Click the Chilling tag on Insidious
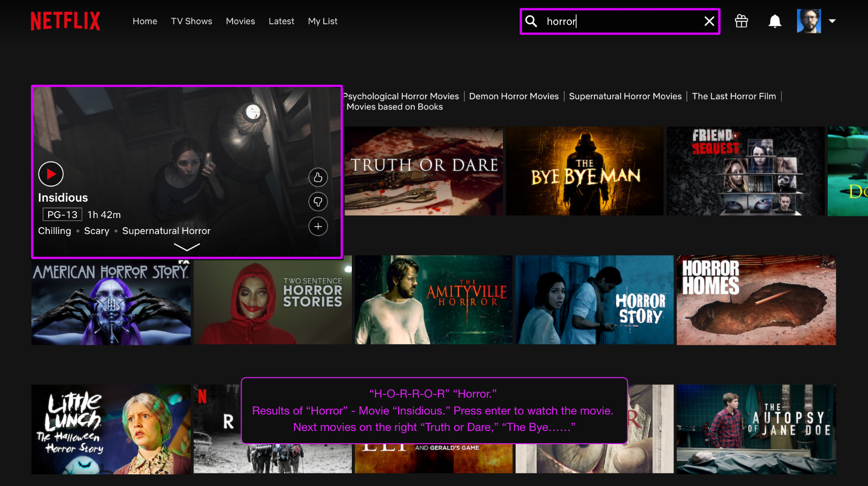868x486 pixels. point(55,231)
